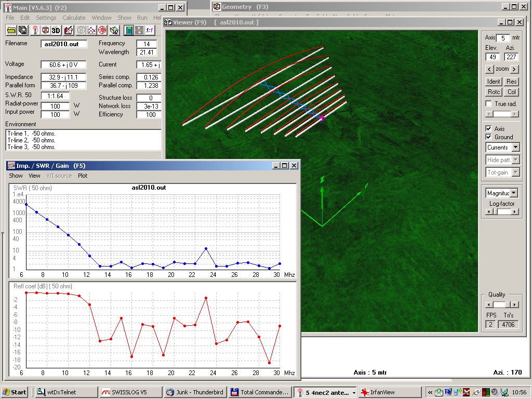Click the Elev. angle input field
Viewport: 532px width, 399px height.
(493, 57)
